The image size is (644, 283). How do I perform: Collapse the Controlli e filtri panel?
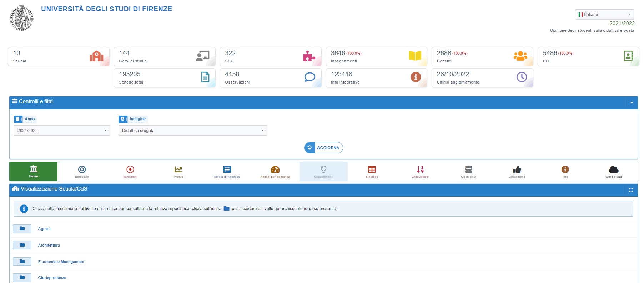tap(632, 103)
